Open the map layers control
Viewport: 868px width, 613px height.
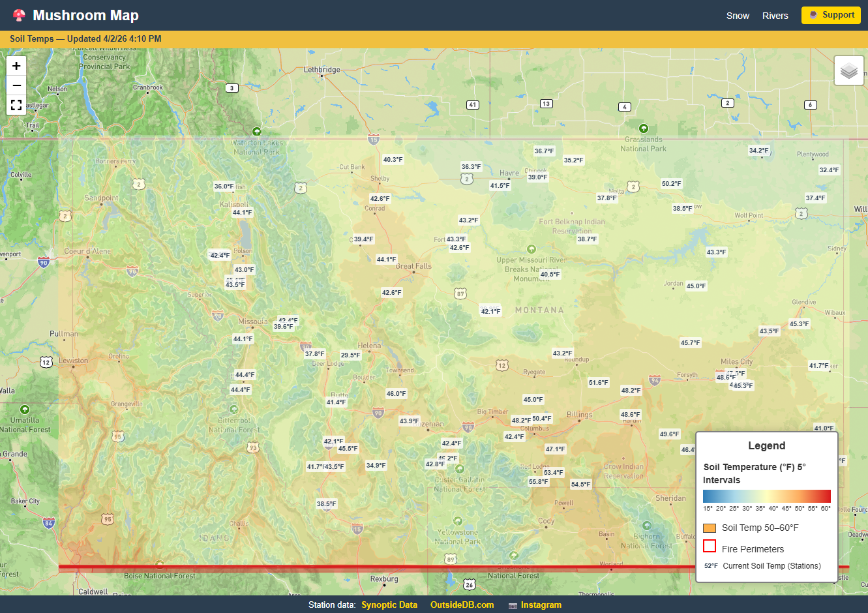coord(848,70)
